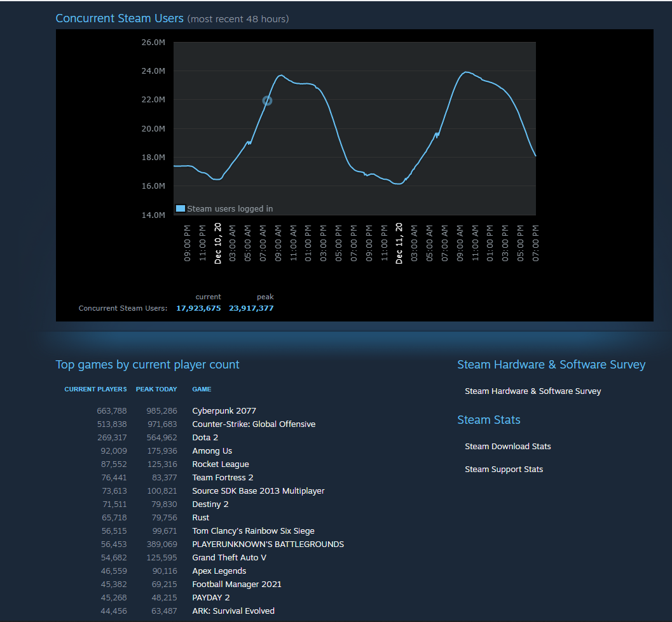
Task: Click Cyberpunk 2077 peak today 985,286
Action: (x=161, y=411)
